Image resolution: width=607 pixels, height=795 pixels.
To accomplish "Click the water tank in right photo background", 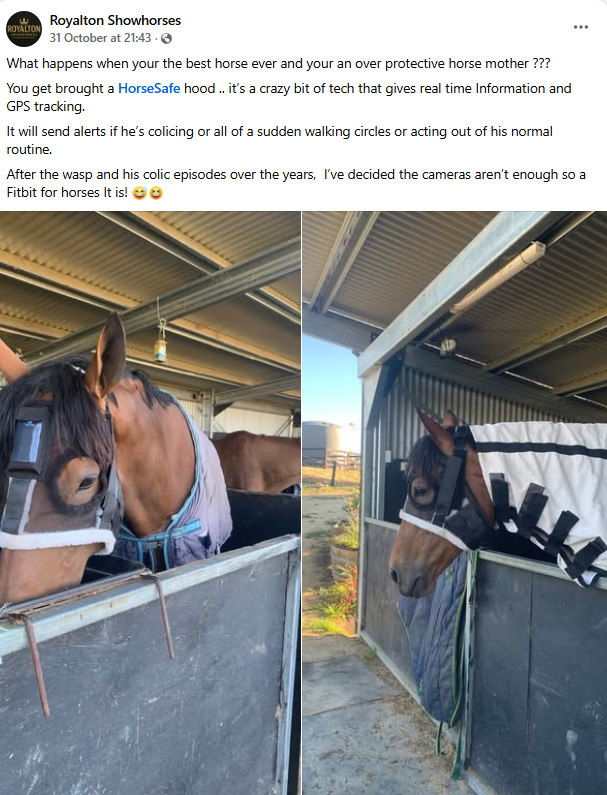I will [327, 441].
